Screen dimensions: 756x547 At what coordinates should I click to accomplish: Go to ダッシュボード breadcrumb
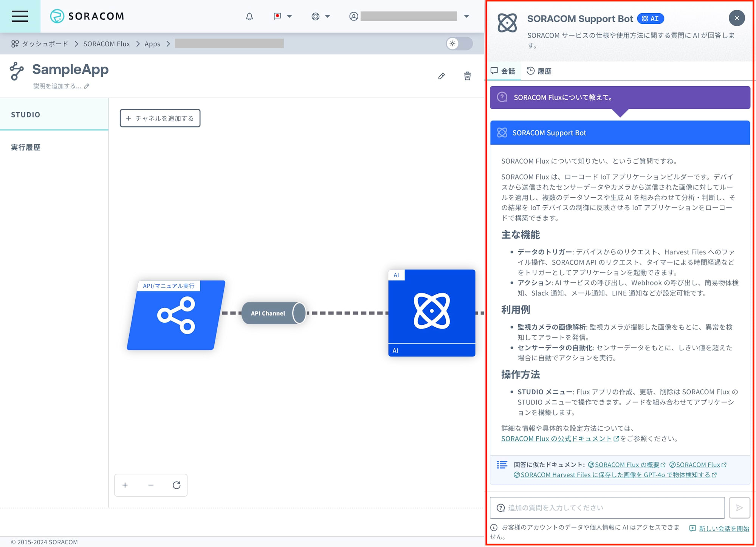click(x=45, y=44)
